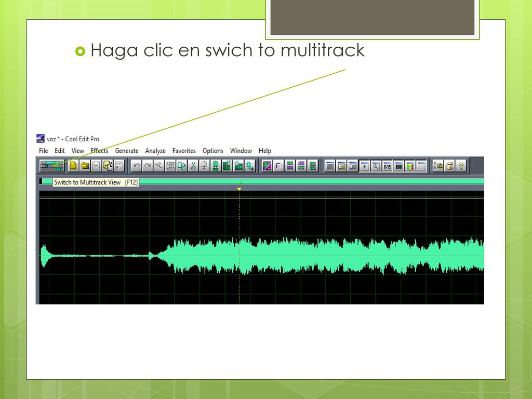Select Edit Right Channel icon

301,166
